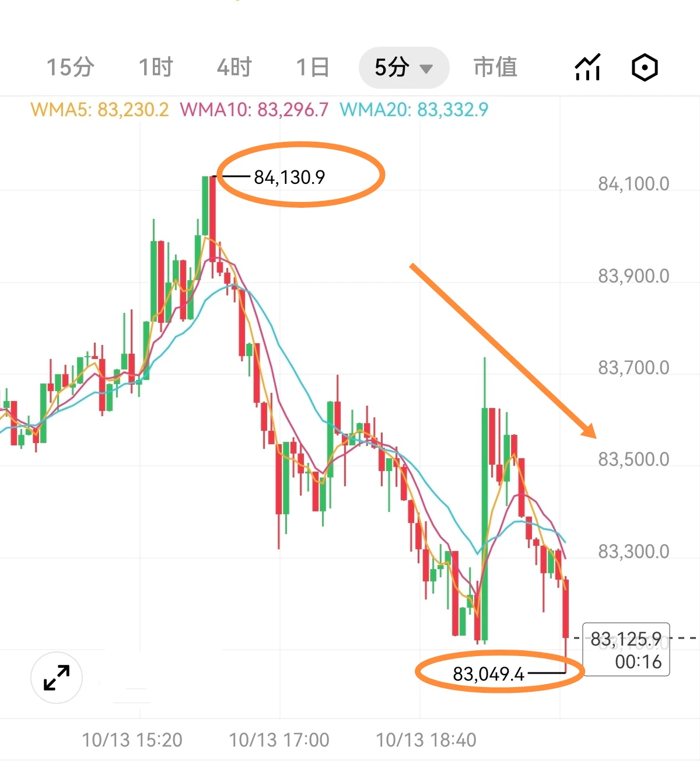This screenshot has width=700, height=767.
Task: Open the hexagon chart settings icon
Action: coord(645,68)
